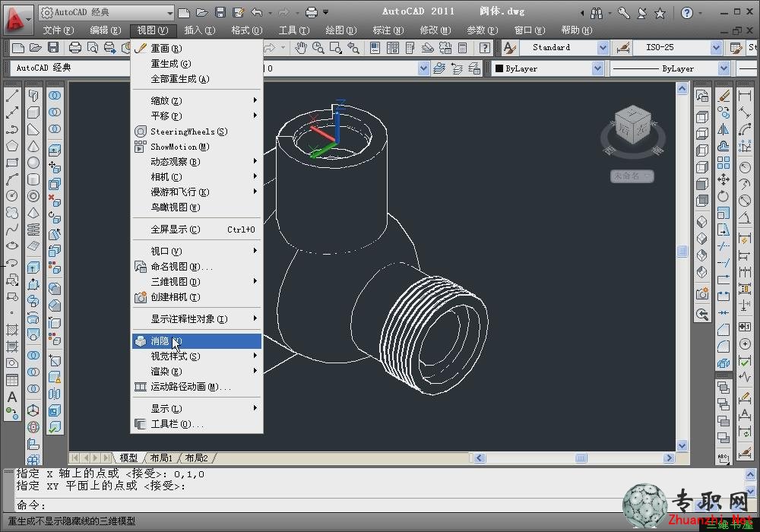Expand the 缩放 (Zoom) submenu
Screen dimensions: 760x532
pyautogui.click(x=198, y=101)
